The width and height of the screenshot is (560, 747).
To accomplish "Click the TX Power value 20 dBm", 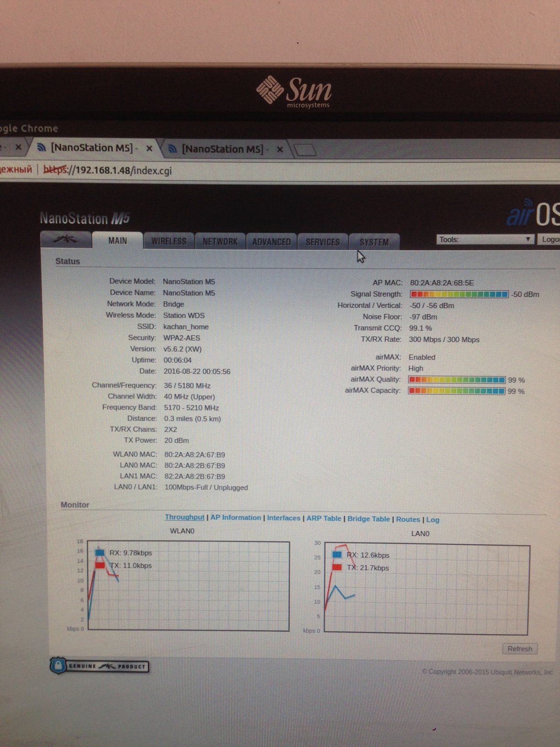I will [177, 440].
